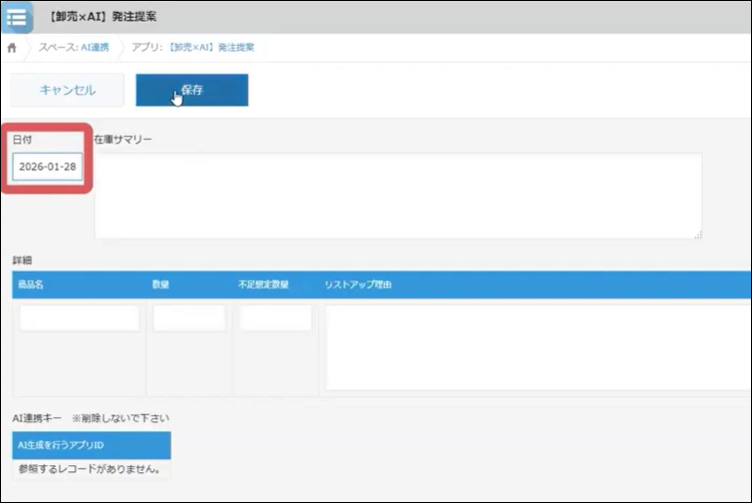Click the 不足想定数量 column header
This screenshot has width=752, height=503.
(264, 285)
